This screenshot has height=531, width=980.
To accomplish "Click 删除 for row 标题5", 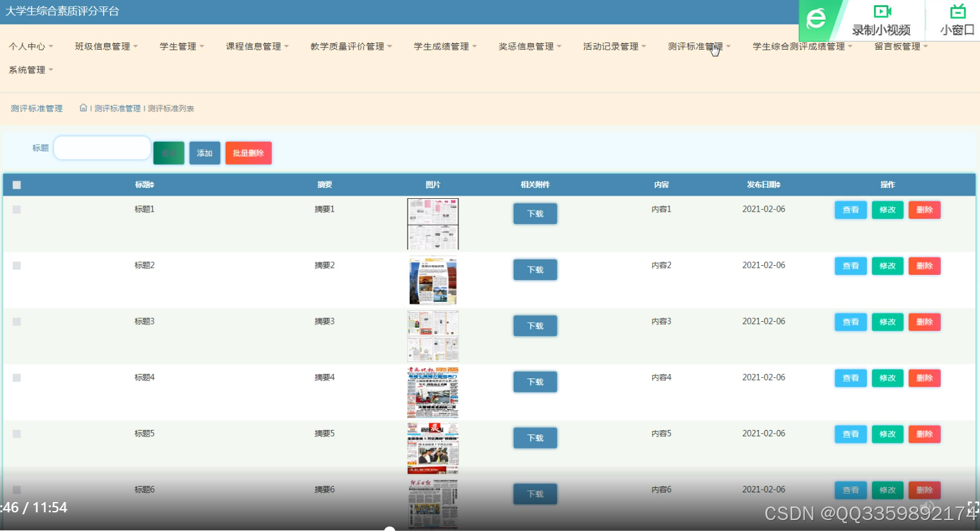I will point(925,434).
